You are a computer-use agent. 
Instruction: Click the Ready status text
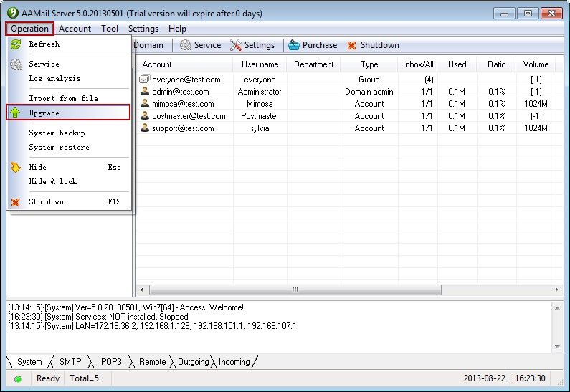pyautogui.click(x=47, y=378)
